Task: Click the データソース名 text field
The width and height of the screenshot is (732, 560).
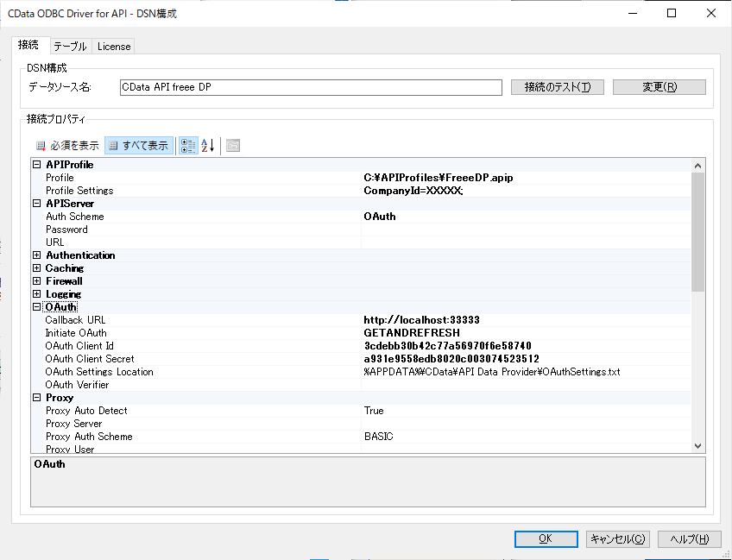Action: (310, 87)
